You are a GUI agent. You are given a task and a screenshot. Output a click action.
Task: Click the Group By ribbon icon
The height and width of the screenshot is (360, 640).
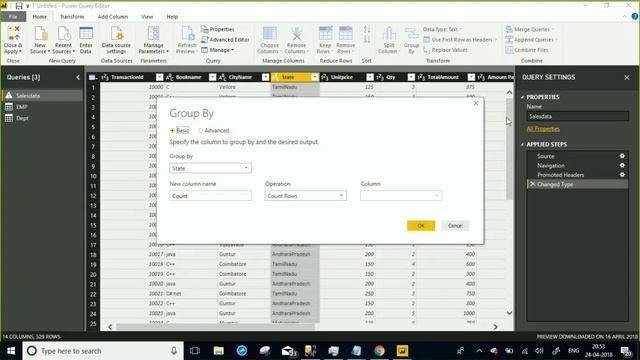411,40
